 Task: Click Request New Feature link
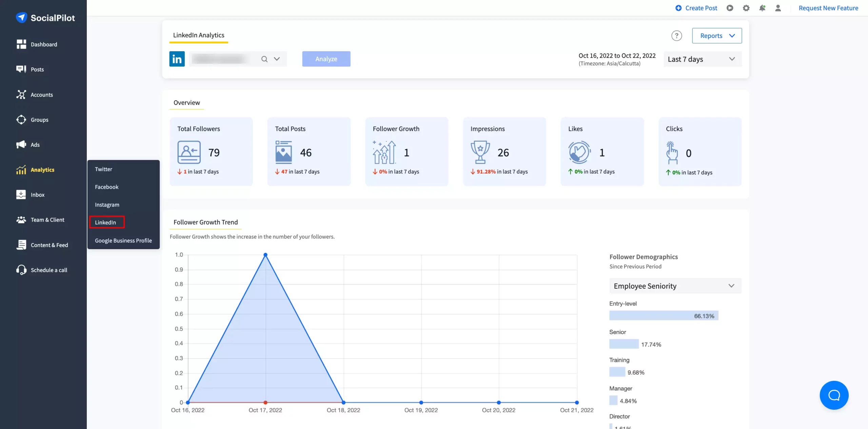(x=828, y=8)
